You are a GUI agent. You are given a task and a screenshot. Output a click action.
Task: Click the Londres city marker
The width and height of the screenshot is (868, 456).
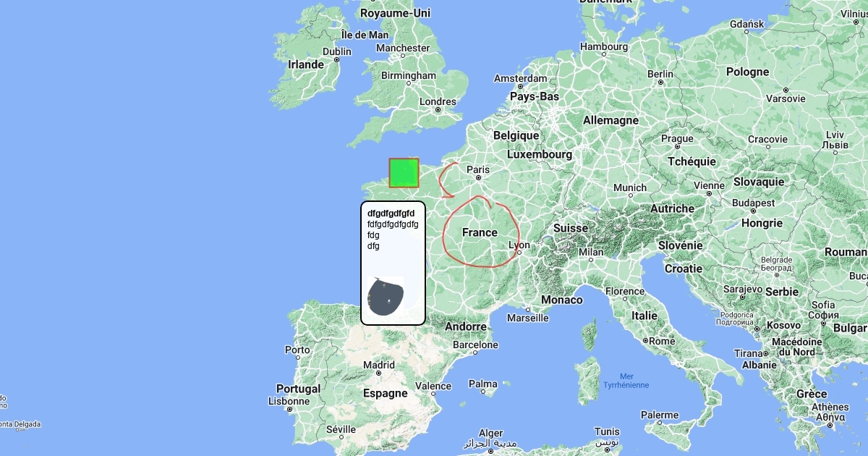point(438,110)
